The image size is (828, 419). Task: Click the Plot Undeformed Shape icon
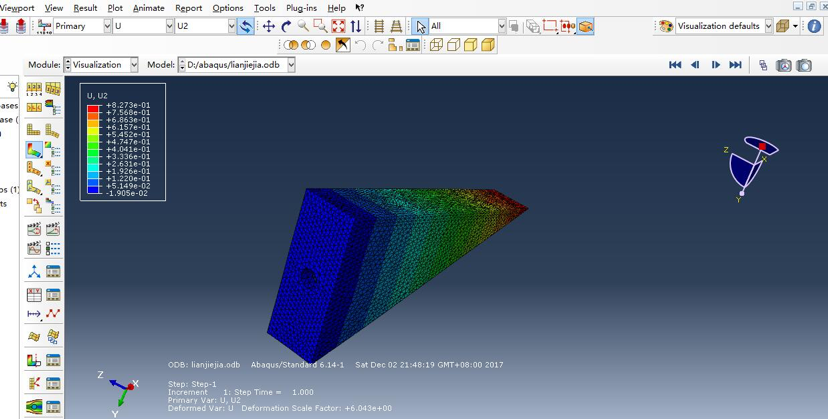(34, 130)
